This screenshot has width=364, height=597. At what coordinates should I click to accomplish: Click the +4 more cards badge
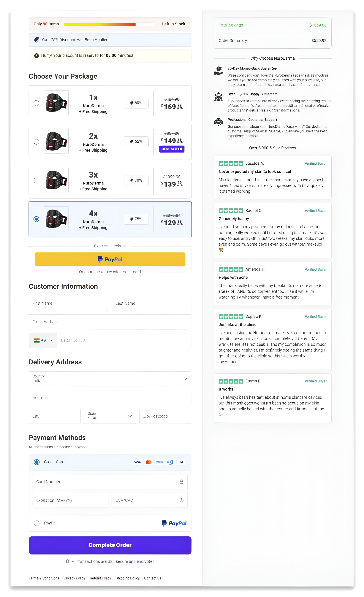(181, 462)
